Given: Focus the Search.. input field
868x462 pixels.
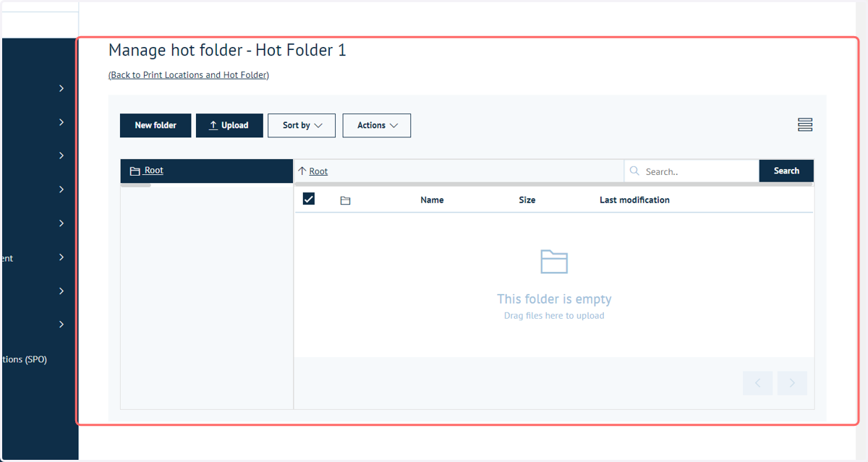Looking at the screenshot, I should coord(692,171).
